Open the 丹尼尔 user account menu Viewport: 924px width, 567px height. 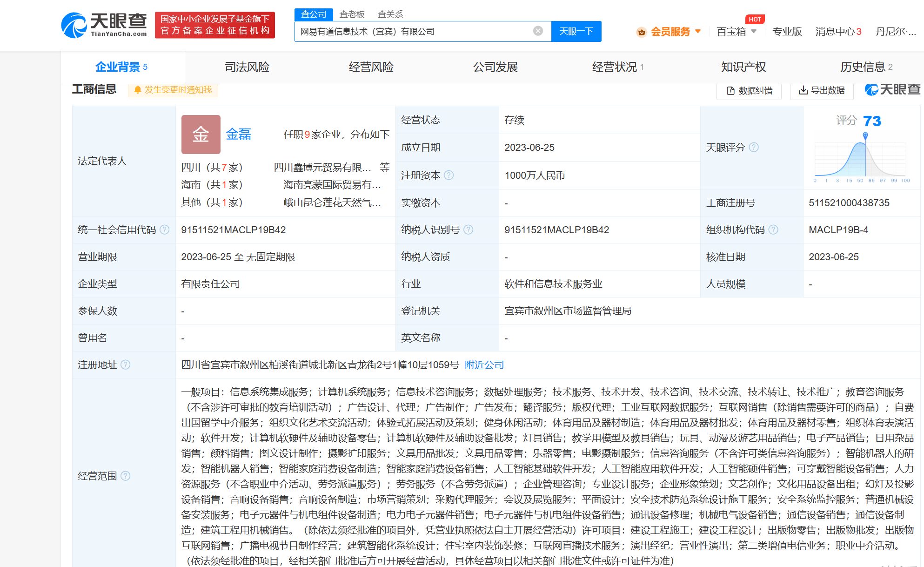coord(895,32)
